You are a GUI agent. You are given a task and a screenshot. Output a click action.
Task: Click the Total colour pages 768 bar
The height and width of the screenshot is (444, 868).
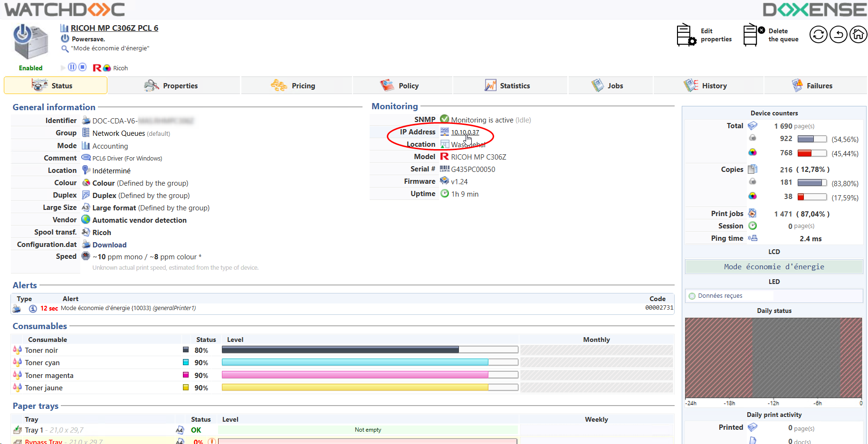tap(812, 153)
